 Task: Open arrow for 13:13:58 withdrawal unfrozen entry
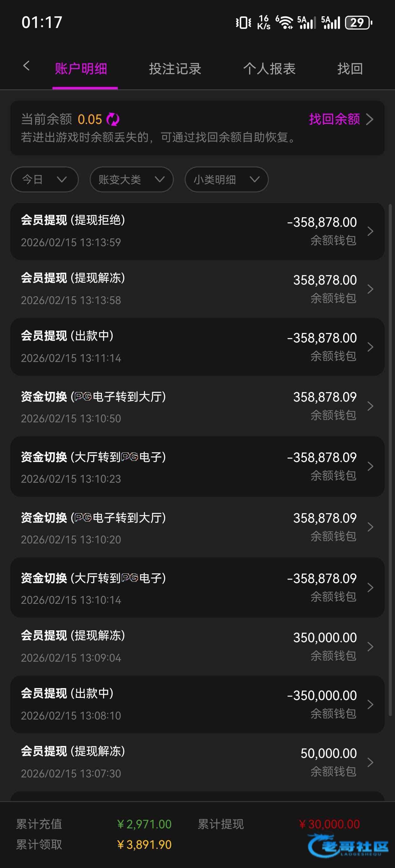click(370, 289)
